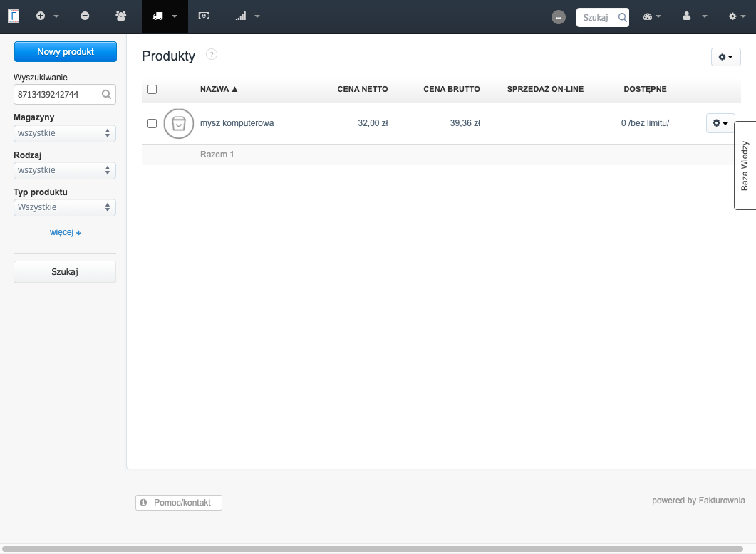Tick the checkbox for mysz komputerowa
The image size is (756, 554).
152,123
